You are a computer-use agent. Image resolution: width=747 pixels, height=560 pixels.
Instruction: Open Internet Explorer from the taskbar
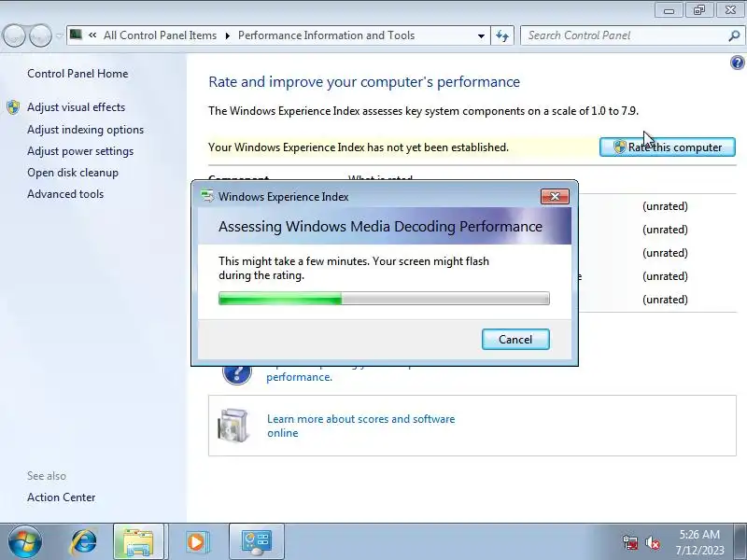83,542
